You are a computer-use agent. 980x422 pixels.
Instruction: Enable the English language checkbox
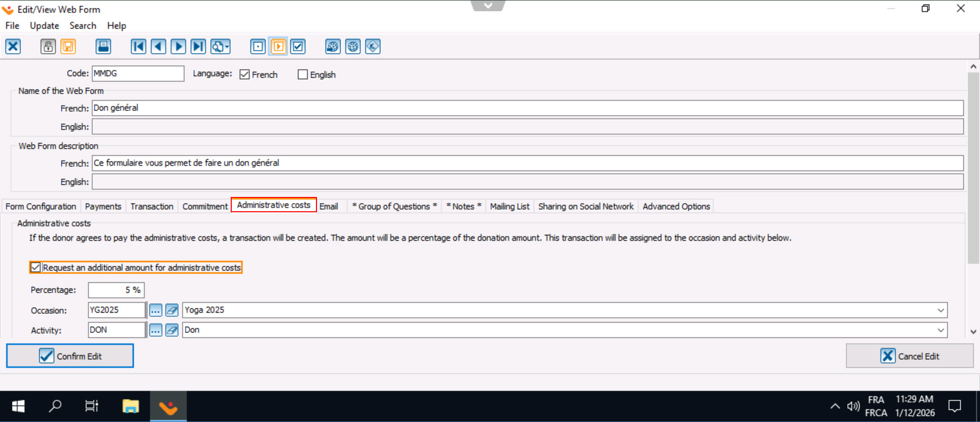(x=303, y=75)
